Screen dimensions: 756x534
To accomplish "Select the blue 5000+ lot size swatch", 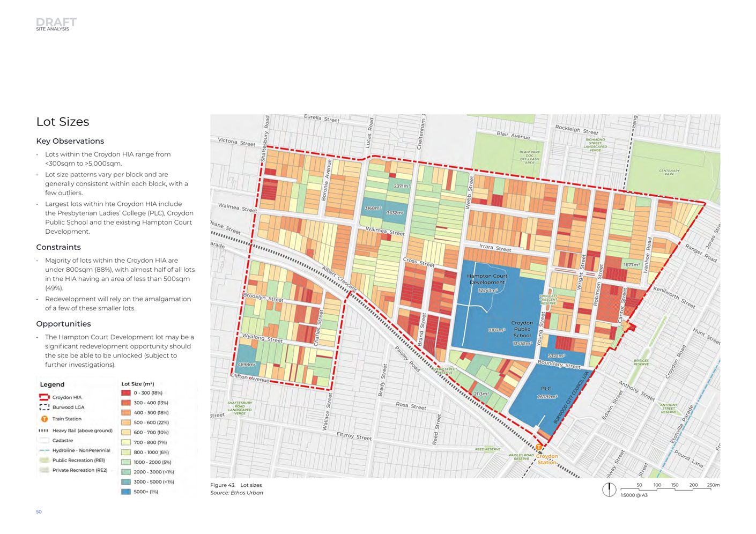I will tap(126, 492).
